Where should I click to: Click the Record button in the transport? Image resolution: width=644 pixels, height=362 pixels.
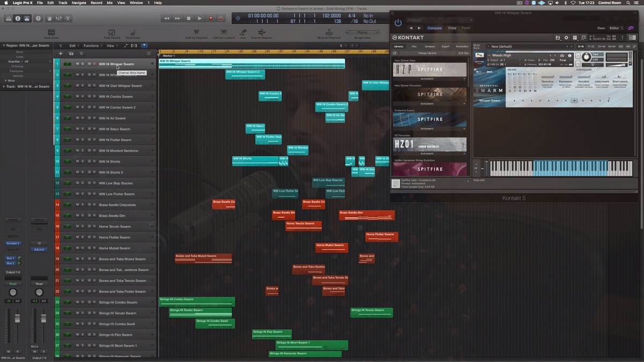click(x=210, y=18)
